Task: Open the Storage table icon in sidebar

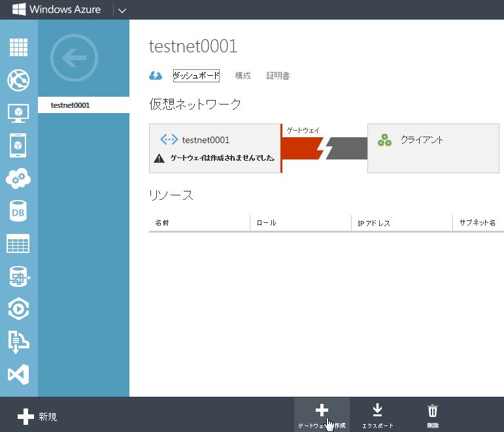Action: click(x=18, y=244)
